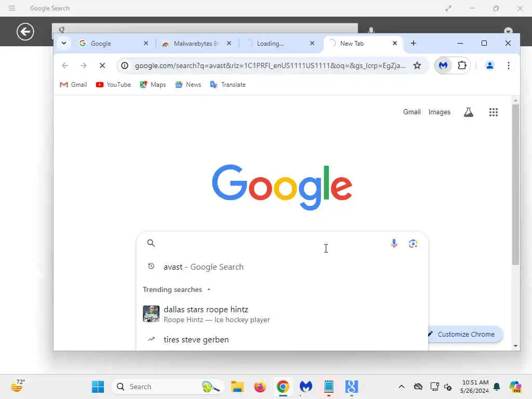This screenshot has height=399, width=532.
Task: Open notifications bell icon
Action: pyautogui.click(x=497, y=387)
